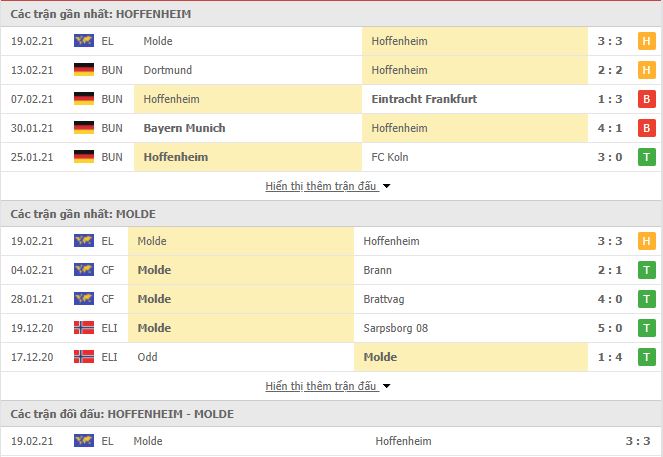Open the Eintracht Frankfurt team link
This screenshot has height=457, width=663.
tap(424, 99)
